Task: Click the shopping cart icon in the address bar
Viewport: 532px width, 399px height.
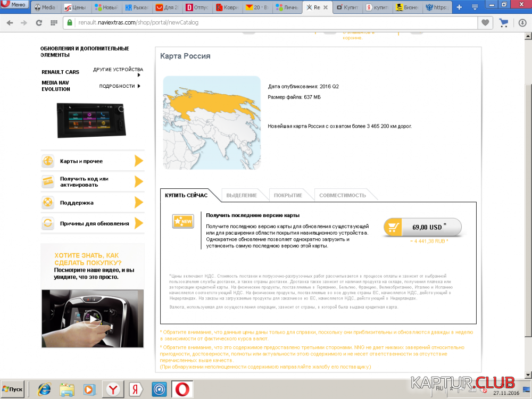Action: pyautogui.click(x=503, y=23)
